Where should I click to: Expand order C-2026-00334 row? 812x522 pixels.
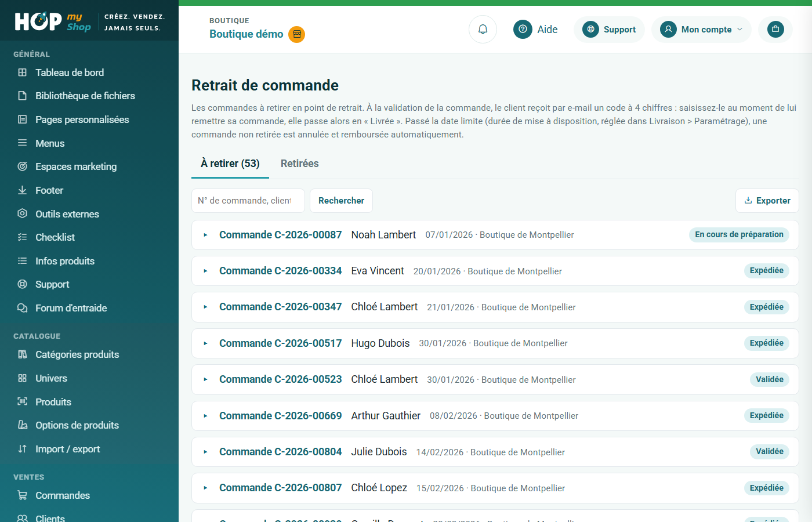[x=206, y=271]
